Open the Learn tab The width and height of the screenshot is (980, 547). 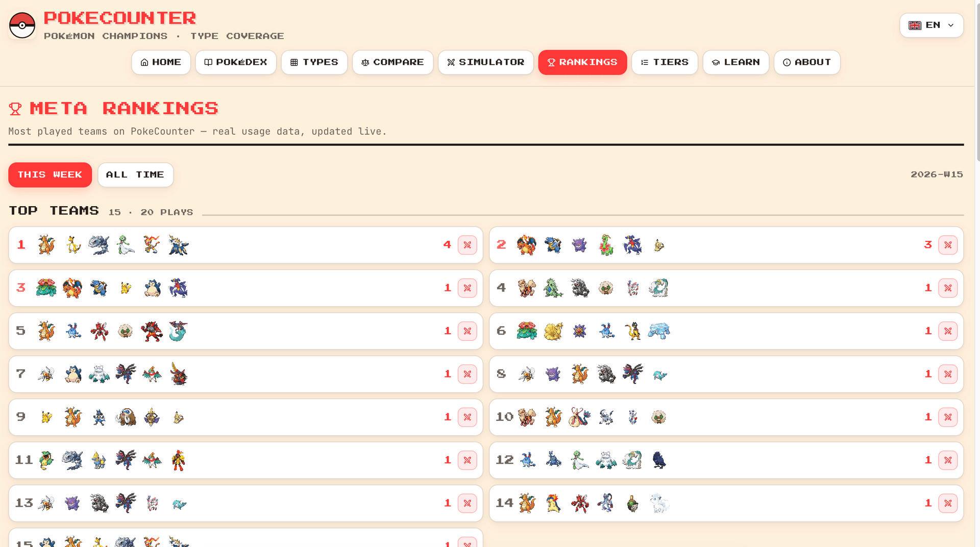click(736, 62)
